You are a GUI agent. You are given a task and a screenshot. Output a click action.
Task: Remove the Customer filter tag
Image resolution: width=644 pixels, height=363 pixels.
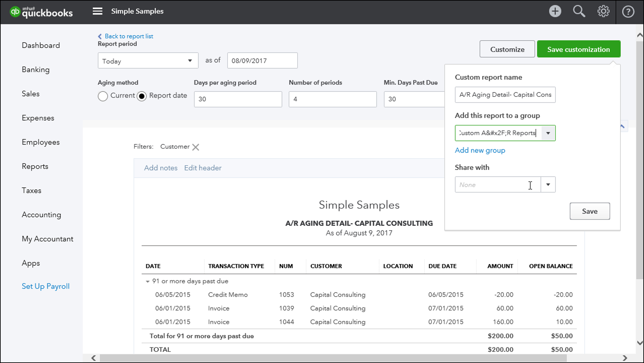196,146
